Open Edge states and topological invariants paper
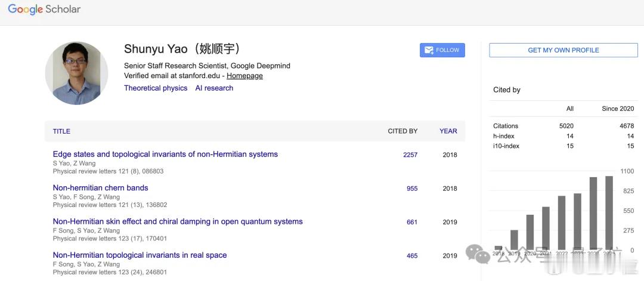Screen dimensions: 644x281 [165, 154]
